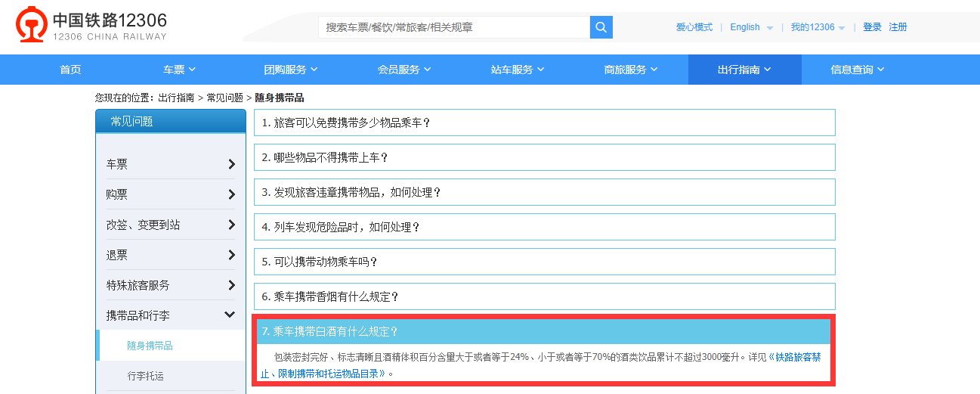Open the 会员服务 navigation menu

404,70
